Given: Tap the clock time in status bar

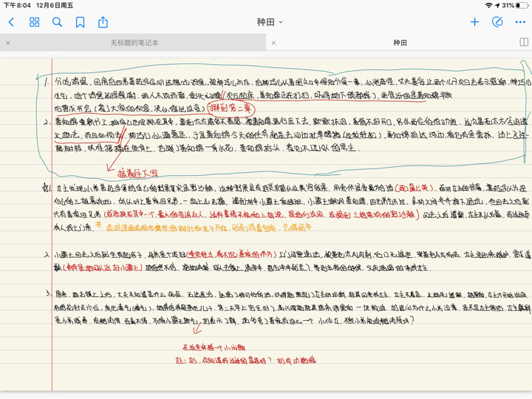Looking at the screenshot, I should (x=17, y=5).
